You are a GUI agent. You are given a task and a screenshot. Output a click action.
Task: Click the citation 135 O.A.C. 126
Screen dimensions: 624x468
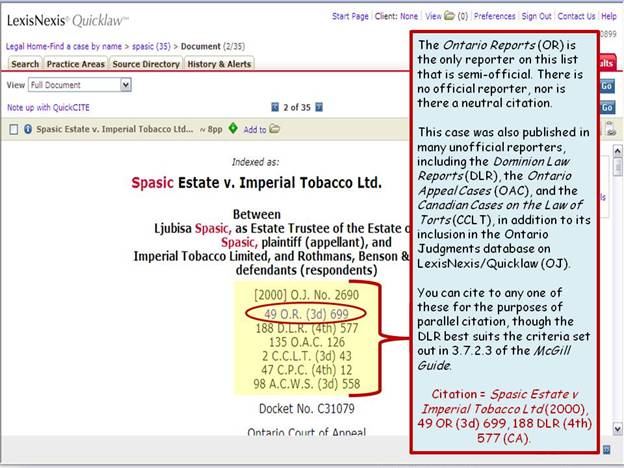[x=306, y=342]
